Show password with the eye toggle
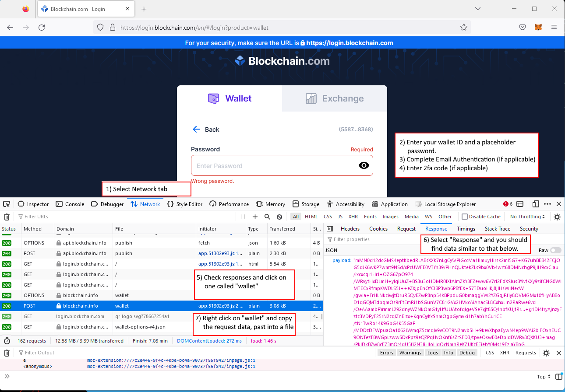Screen dimensions: 565x392 click(x=364, y=165)
